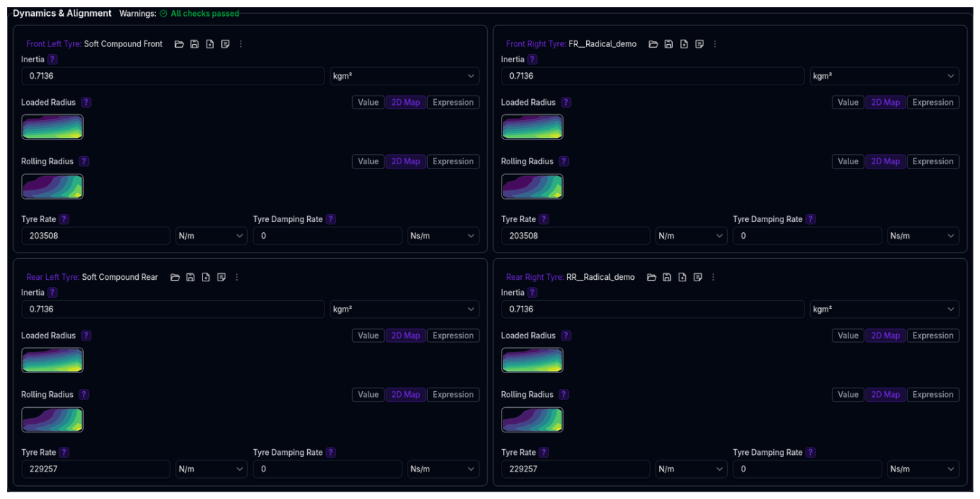
Task: Set Front Right Rolling Radius to Expression mode
Action: tap(932, 162)
